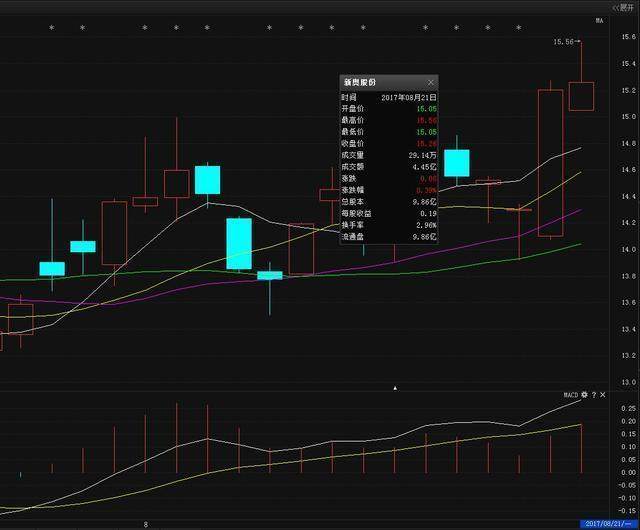Expand the side panel with 展开
This screenshot has width=640, height=530.
pyautogui.click(x=621, y=6)
